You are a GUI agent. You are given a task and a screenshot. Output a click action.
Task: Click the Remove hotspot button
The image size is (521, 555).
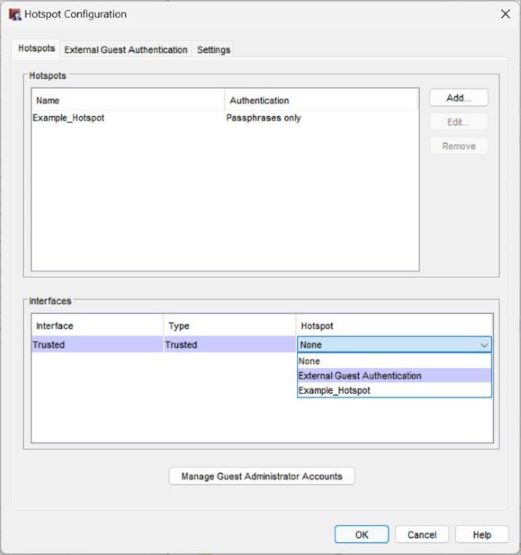459,146
